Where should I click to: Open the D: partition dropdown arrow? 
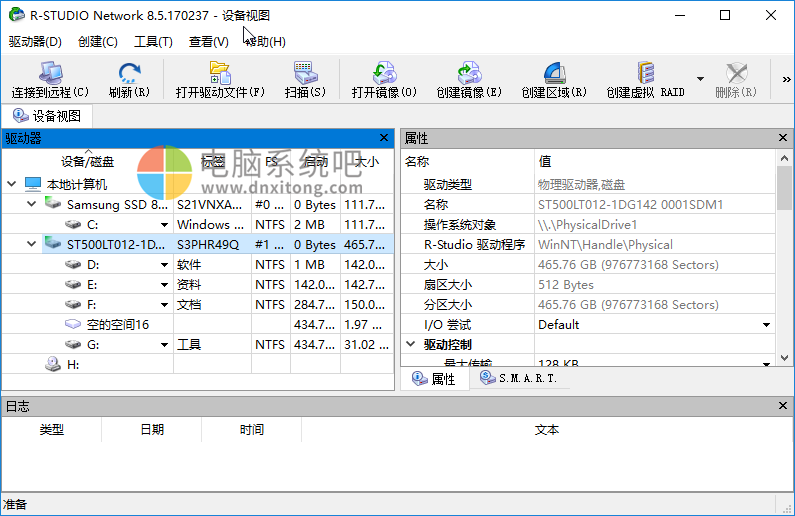click(164, 265)
